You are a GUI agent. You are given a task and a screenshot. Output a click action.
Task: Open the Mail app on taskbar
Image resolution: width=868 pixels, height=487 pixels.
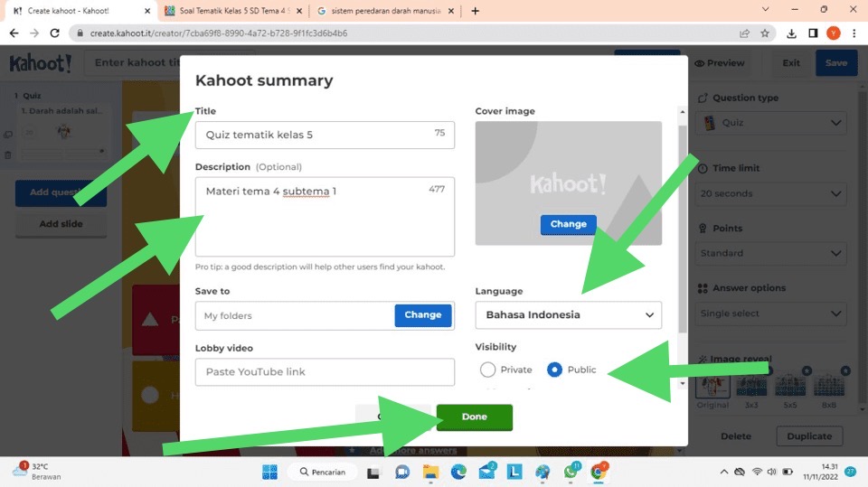[486, 472]
